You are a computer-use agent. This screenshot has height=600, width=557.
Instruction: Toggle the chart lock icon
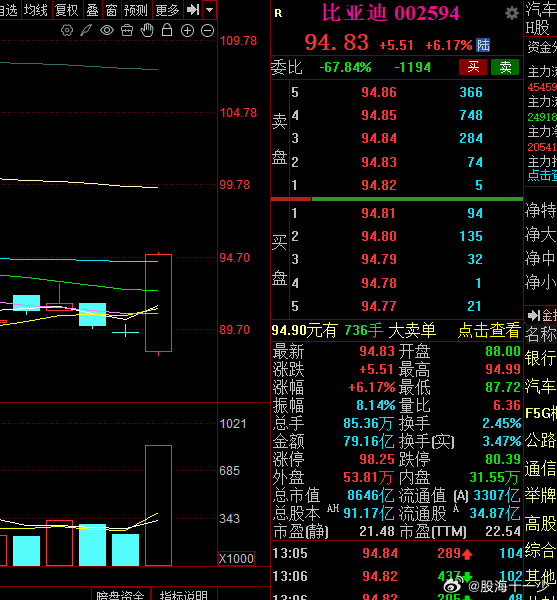pyautogui.click(x=167, y=30)
